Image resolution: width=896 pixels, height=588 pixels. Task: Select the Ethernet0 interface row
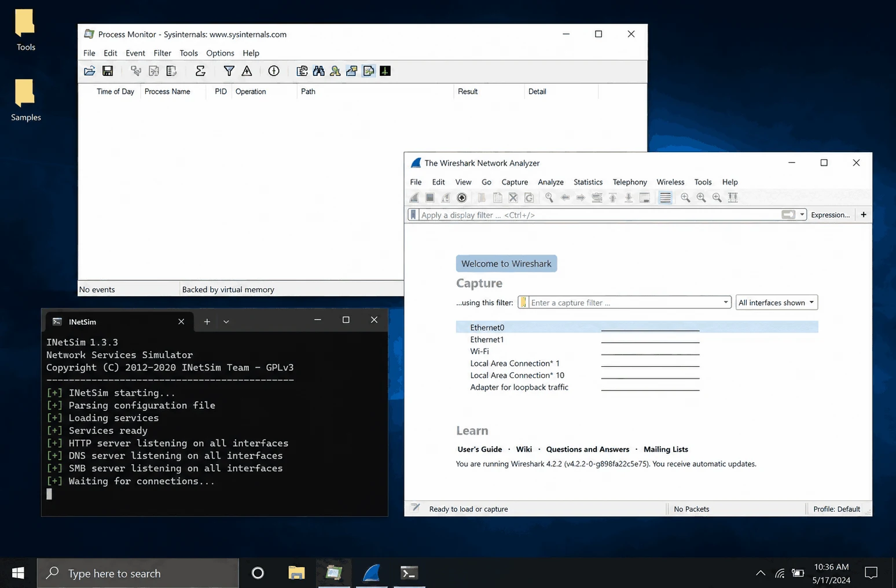tap(637, 328)
